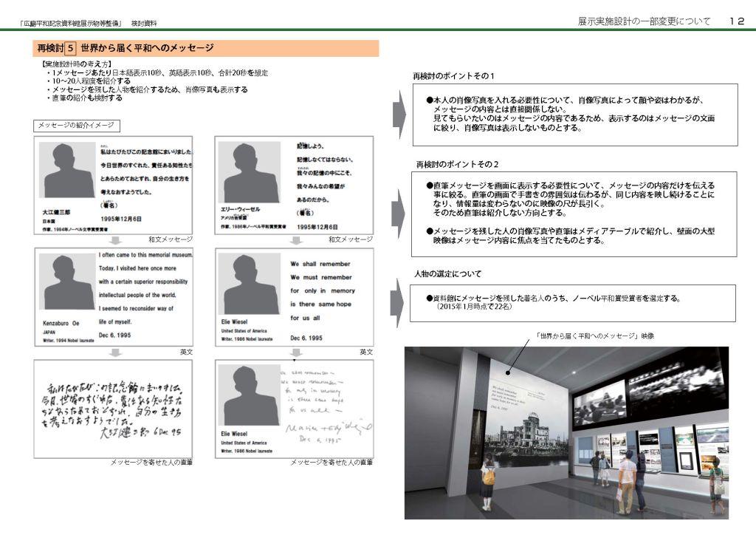
Task: Select the paragraph starting '●メッセージを残した人の肖像写真や直筆'
Action: 571,236
